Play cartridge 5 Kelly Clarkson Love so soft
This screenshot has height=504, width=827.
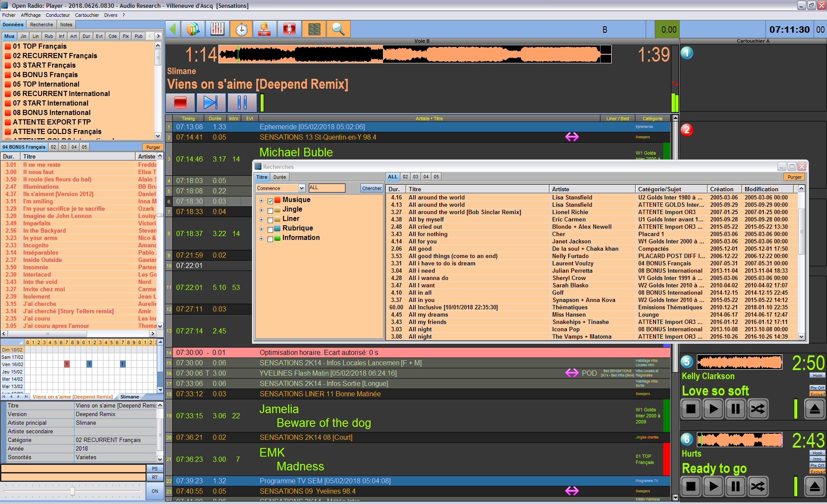(x=713, y=409)
